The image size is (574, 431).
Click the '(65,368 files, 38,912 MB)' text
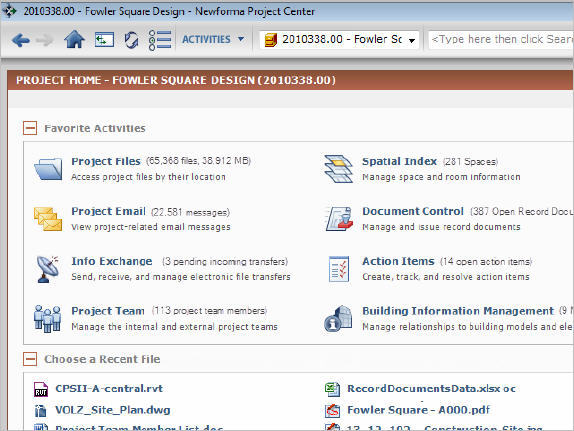point(198,161)
